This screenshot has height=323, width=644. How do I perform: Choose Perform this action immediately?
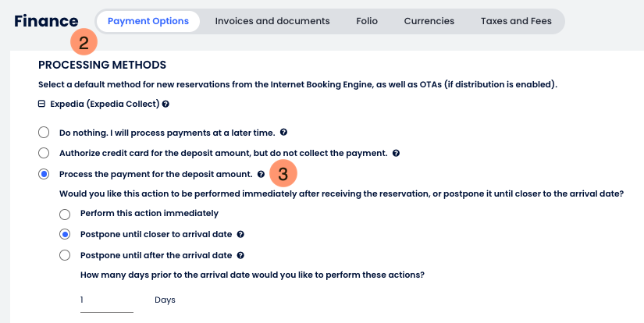point(65,213)
